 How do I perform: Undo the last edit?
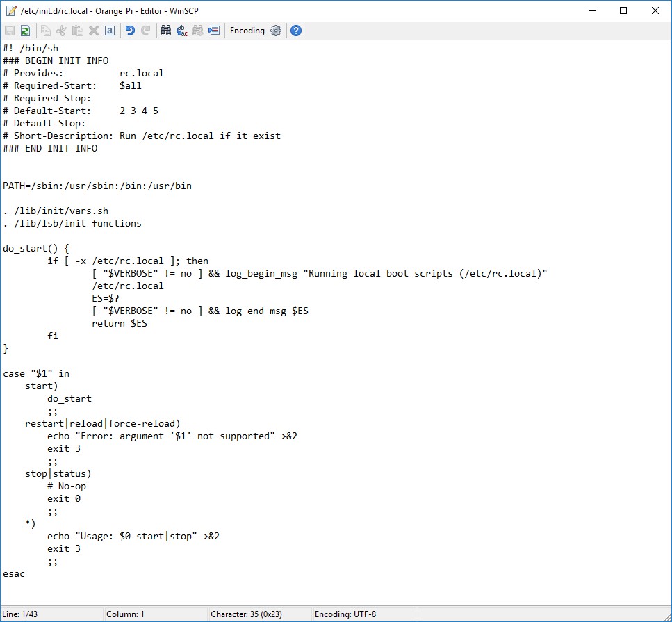[130, 31]
